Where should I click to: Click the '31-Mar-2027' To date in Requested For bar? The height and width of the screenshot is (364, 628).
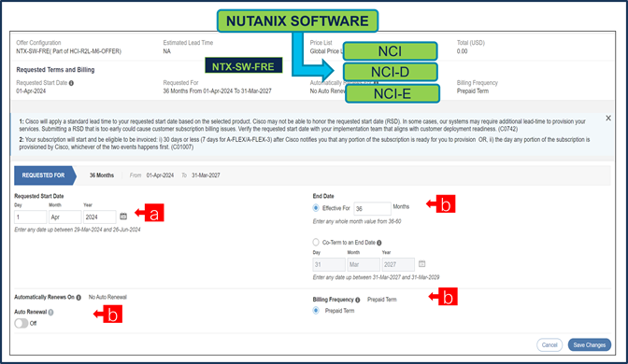click(206, 175)
